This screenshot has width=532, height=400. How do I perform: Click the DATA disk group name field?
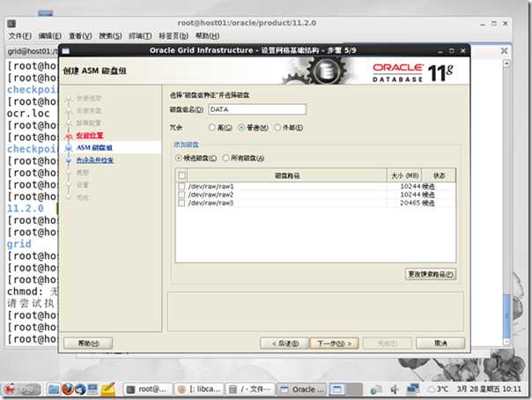(x=257, y=109)
